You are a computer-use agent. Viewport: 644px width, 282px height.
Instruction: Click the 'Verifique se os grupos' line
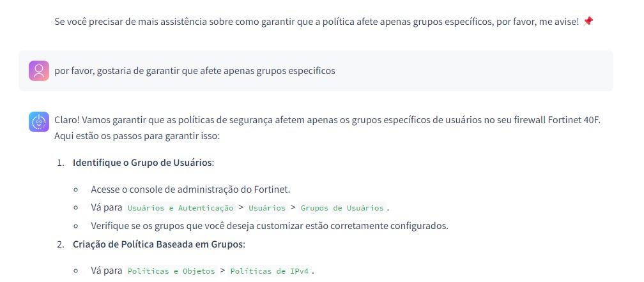pos(269,226)
